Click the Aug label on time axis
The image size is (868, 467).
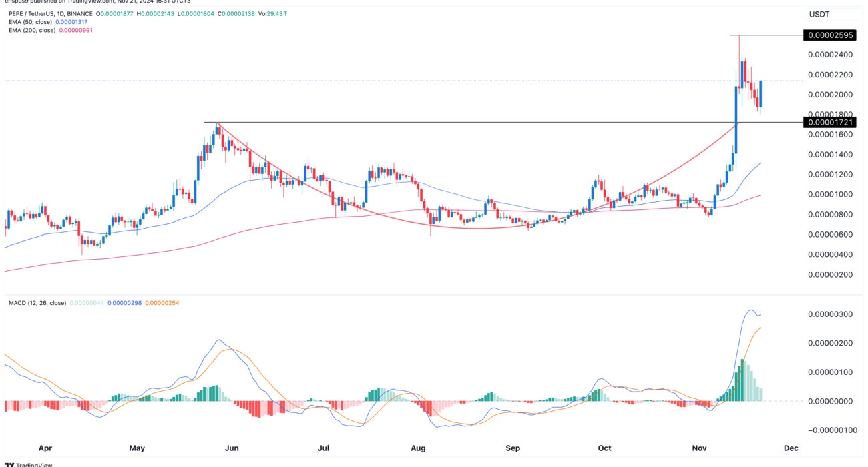[418, 449]
